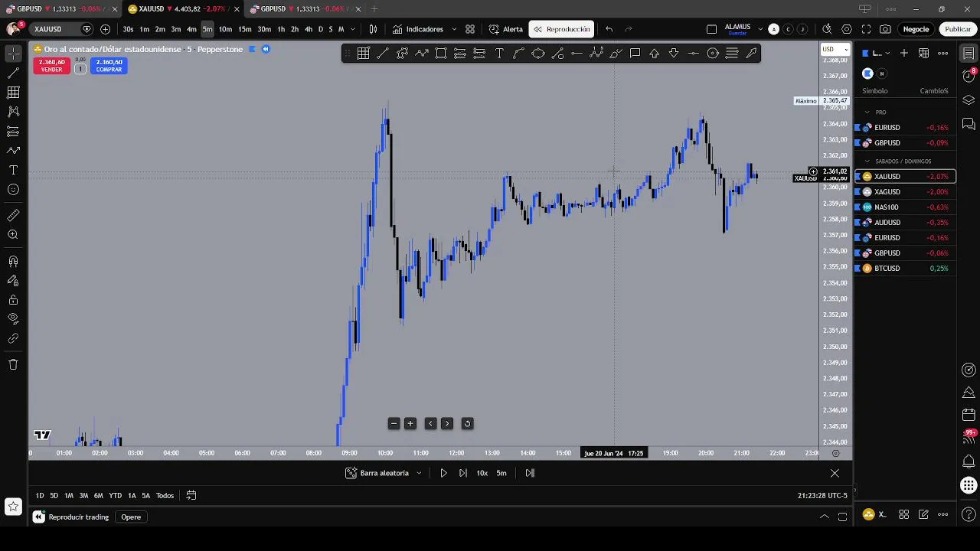980x551 pixels.
Task: Lock all drawing tools
Action: pos(13,300)
